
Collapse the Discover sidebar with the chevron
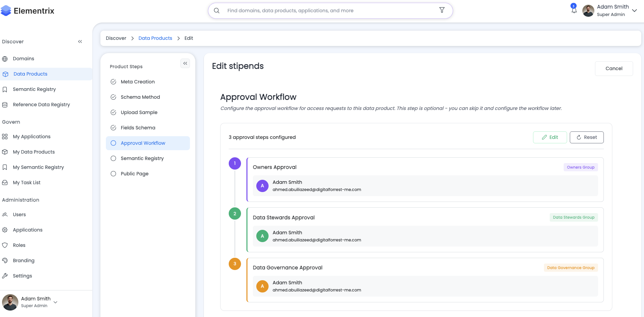coord(80,41)
